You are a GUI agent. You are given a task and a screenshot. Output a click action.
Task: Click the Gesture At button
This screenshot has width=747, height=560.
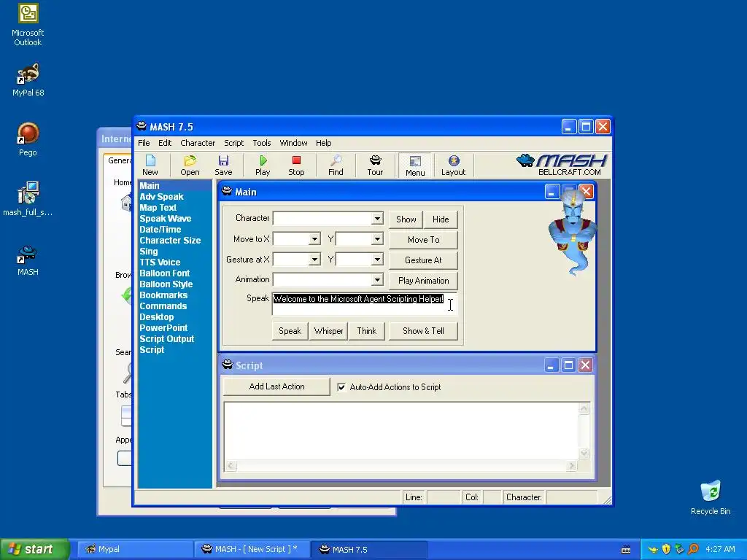424,260
